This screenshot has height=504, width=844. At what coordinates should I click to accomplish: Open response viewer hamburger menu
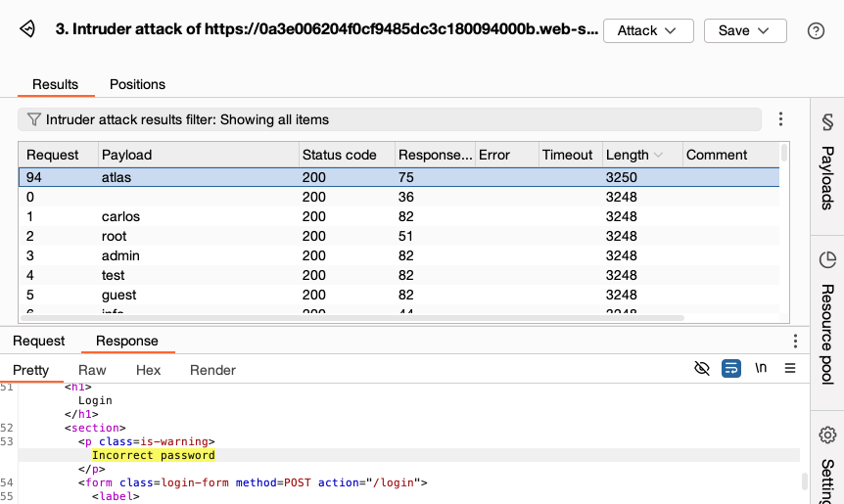790,369
